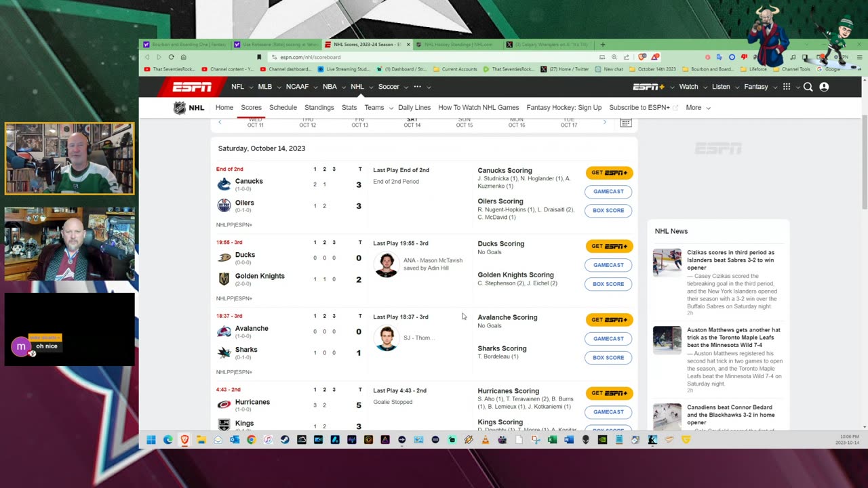This screenshot has width=868, height=488.
Task: Click the Hurricanes team logo
Action: point(224,405)
